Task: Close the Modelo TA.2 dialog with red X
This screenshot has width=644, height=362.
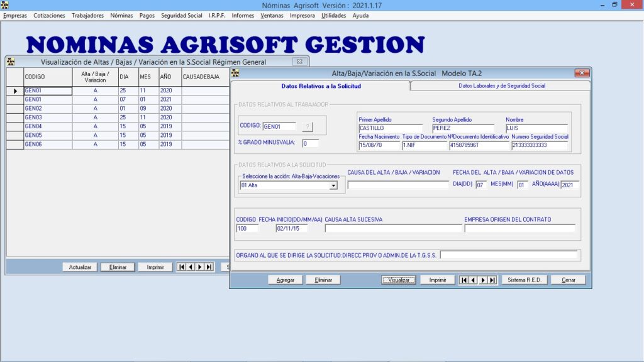Action: (582, 73)
